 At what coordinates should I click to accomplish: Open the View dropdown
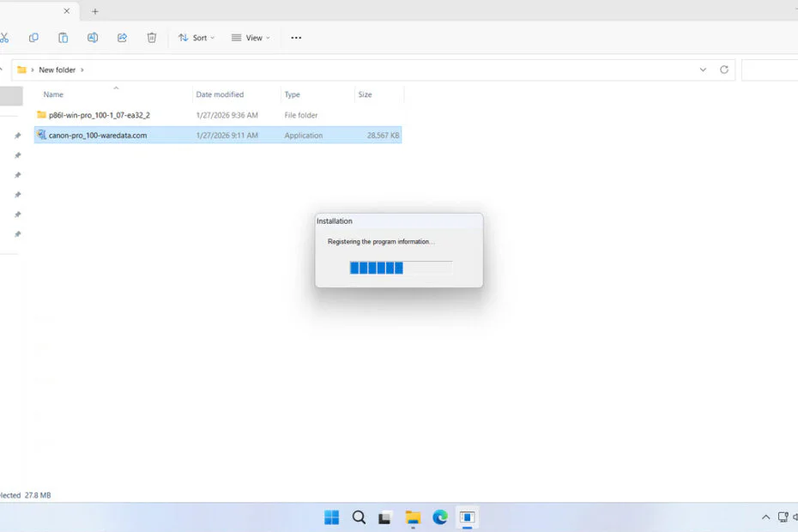250,38
